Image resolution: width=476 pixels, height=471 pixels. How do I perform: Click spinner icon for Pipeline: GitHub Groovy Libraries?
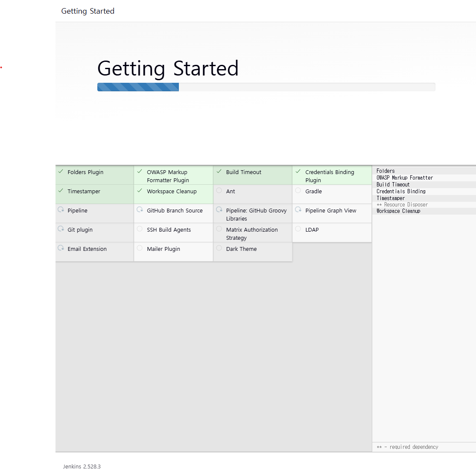[219, 209]
